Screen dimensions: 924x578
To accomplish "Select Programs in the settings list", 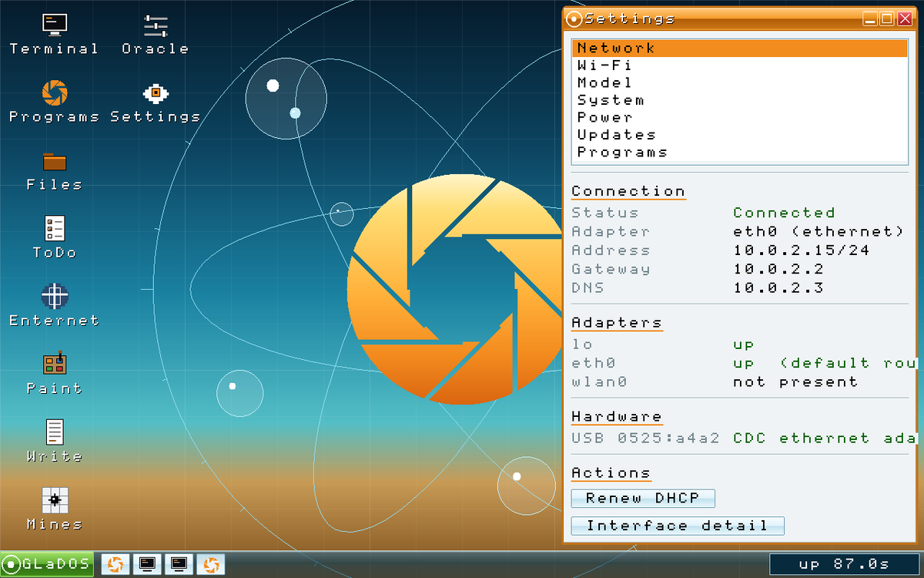I will pos(740,153).
